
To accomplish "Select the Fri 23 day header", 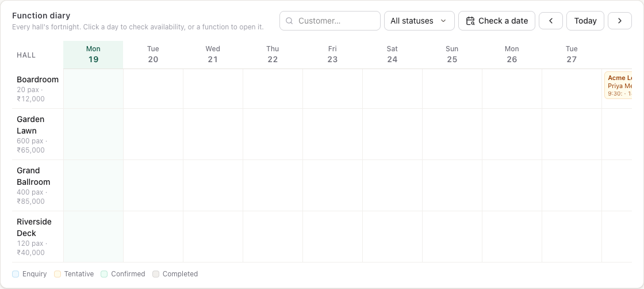I will [333, 55].
